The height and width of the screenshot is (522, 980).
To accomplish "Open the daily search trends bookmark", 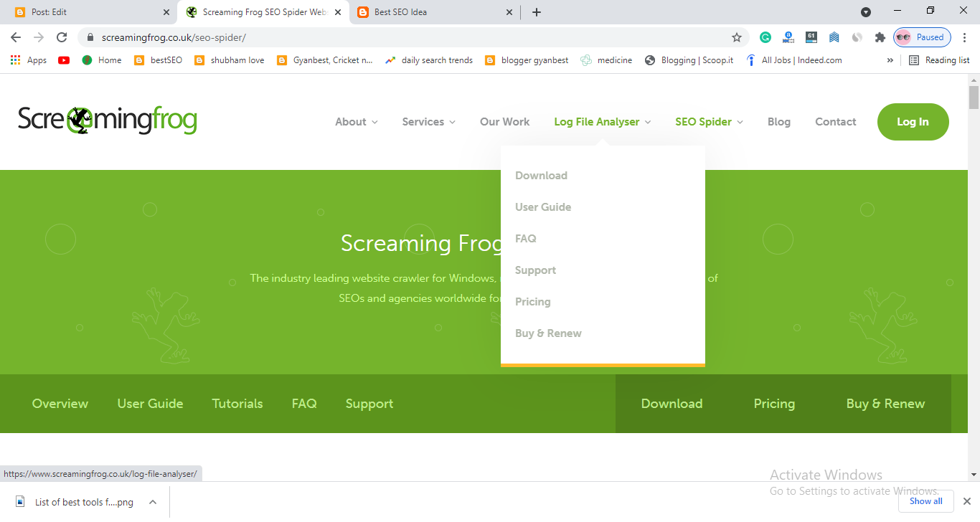I will (429, 60).
